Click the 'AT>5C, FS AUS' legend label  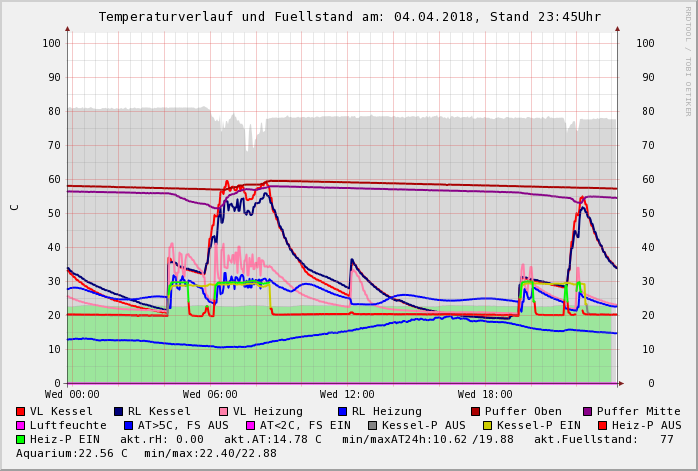(x=183, y=425)
